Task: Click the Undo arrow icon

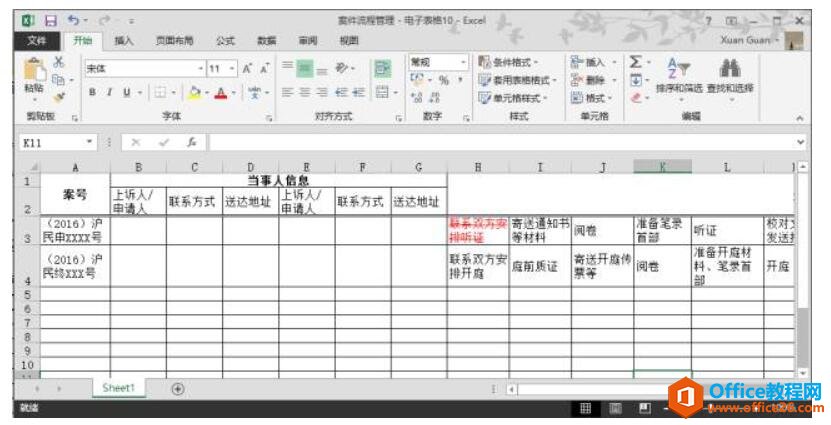Action: pyautogui.click(x=73, y=21)
